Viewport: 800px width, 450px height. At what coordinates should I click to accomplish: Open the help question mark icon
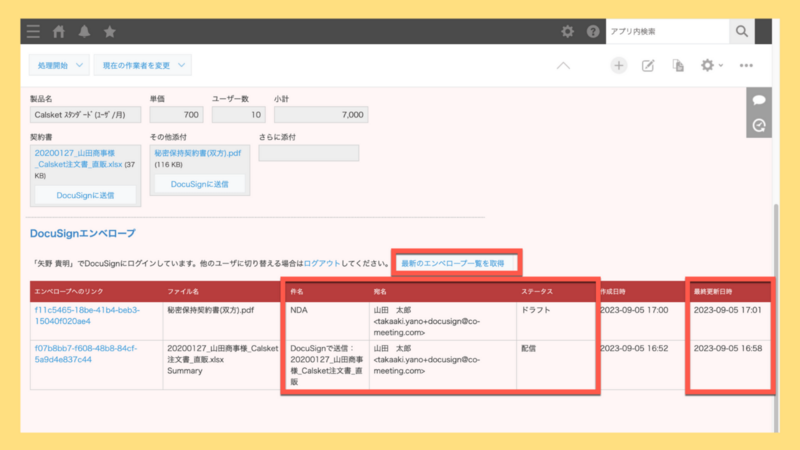pyautogui.click(x=593, y=32)
